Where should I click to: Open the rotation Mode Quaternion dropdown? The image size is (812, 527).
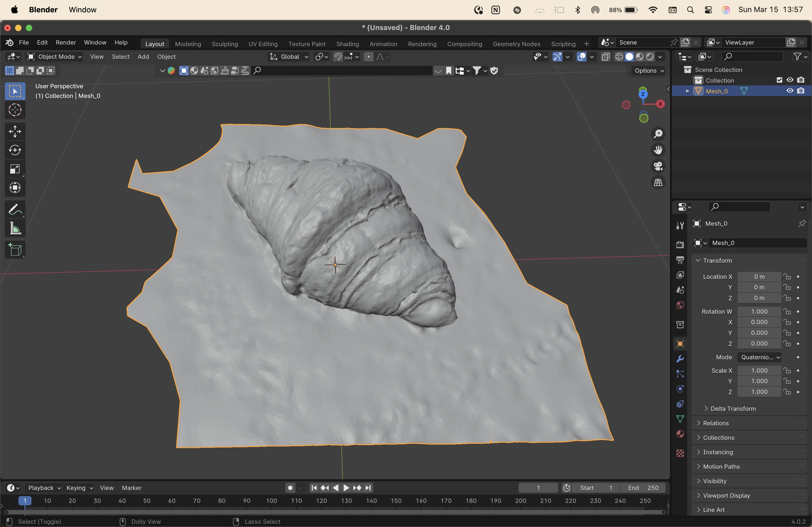(x=760, y=357)
